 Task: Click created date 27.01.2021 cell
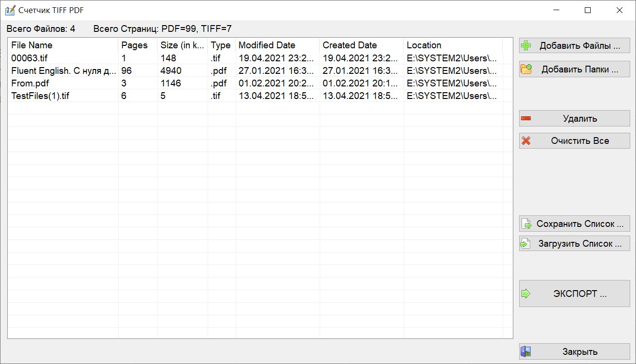tap(362, 70)
